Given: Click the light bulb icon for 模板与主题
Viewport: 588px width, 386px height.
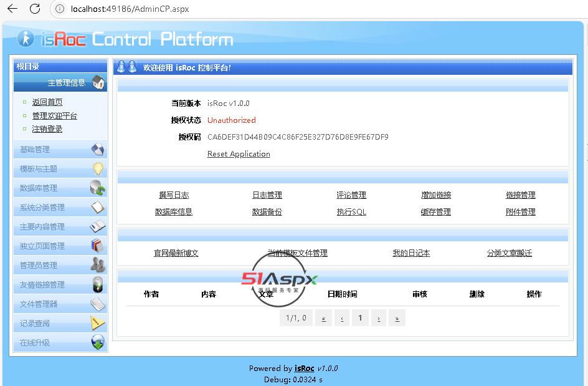Looking at the screenshot, I should click(x=98, y=168).
